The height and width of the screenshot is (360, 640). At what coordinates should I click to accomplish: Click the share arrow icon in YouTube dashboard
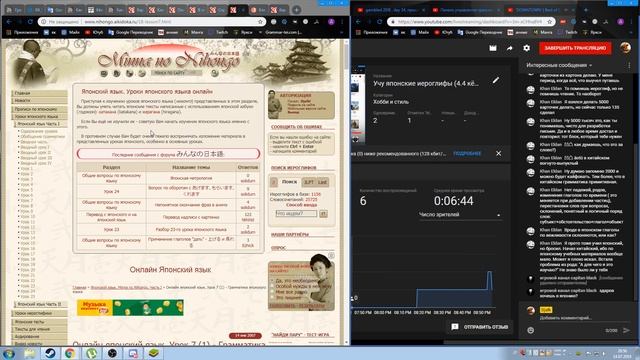[x=509, y=48]
